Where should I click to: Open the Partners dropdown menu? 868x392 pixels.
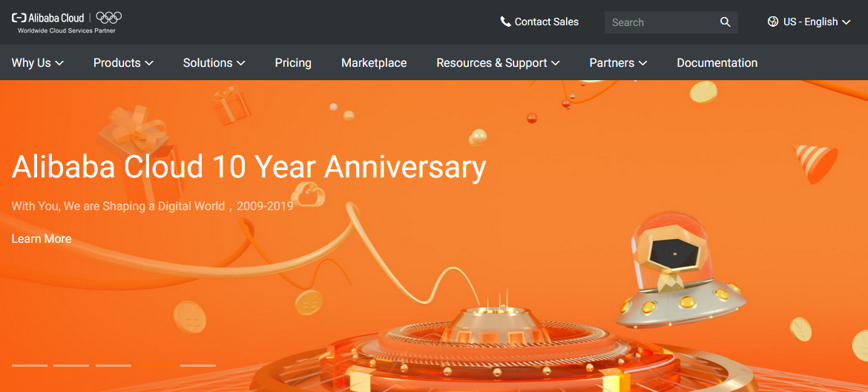pos(618,63)
